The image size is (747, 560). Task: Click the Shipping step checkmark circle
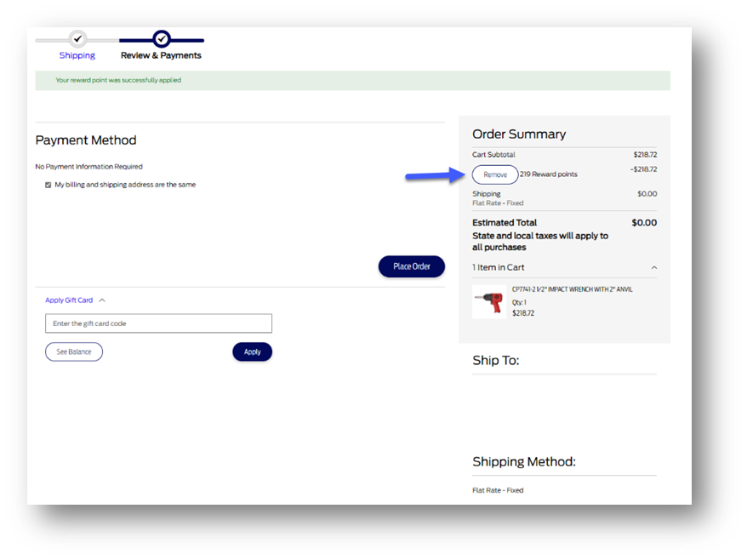pos(77,38)
